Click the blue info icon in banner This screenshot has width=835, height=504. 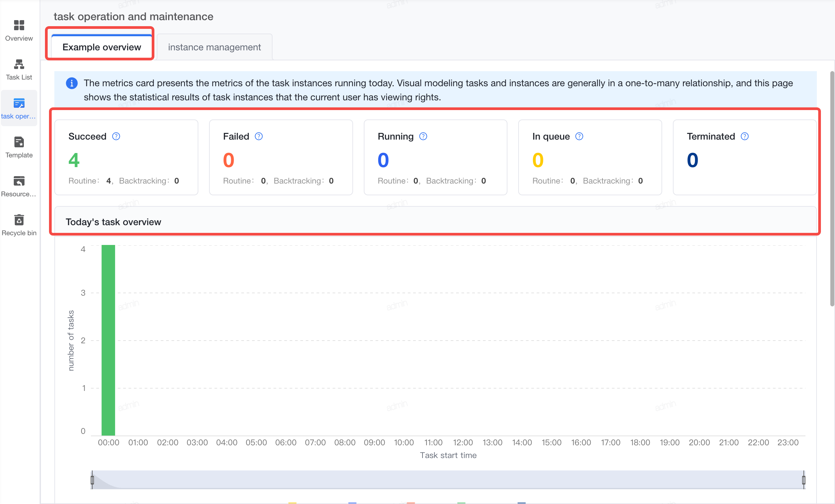pos(71,83)
